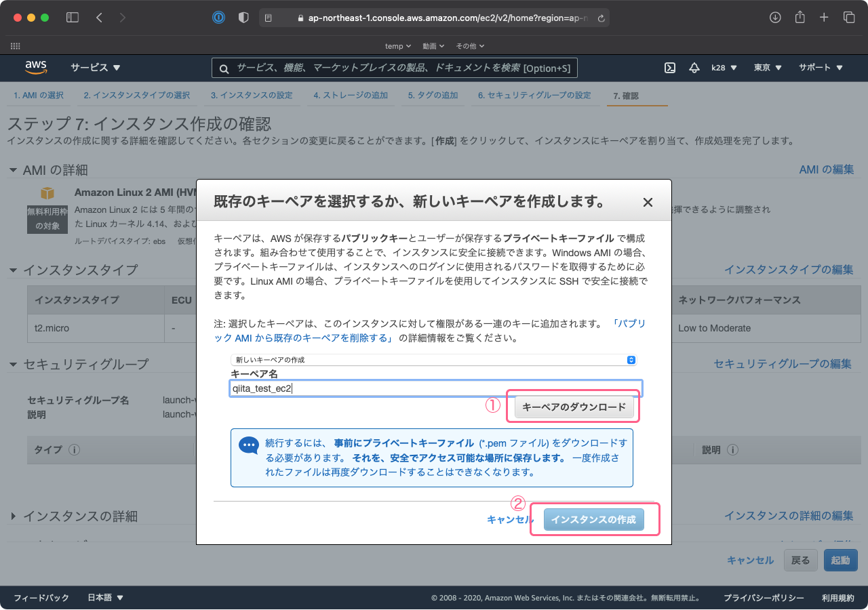Click セキュリティグループの編集 link
The image size is (868, 610).
tap(783, 364)
